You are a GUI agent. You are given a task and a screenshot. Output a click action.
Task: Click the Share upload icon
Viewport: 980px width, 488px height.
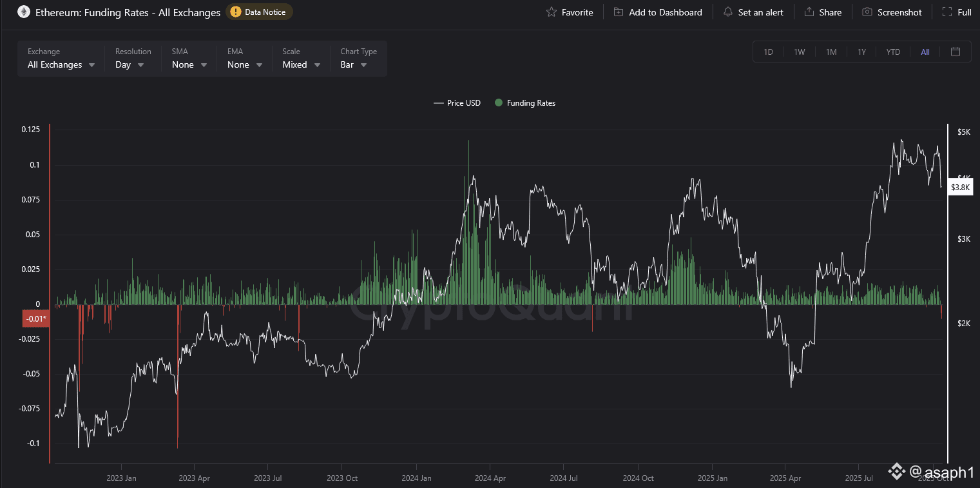[809, 12]
